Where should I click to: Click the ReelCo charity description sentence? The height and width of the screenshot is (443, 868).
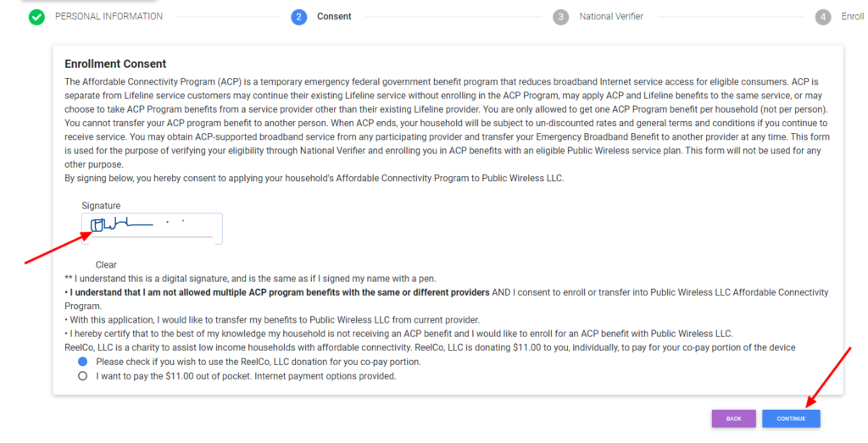point(430,347)
